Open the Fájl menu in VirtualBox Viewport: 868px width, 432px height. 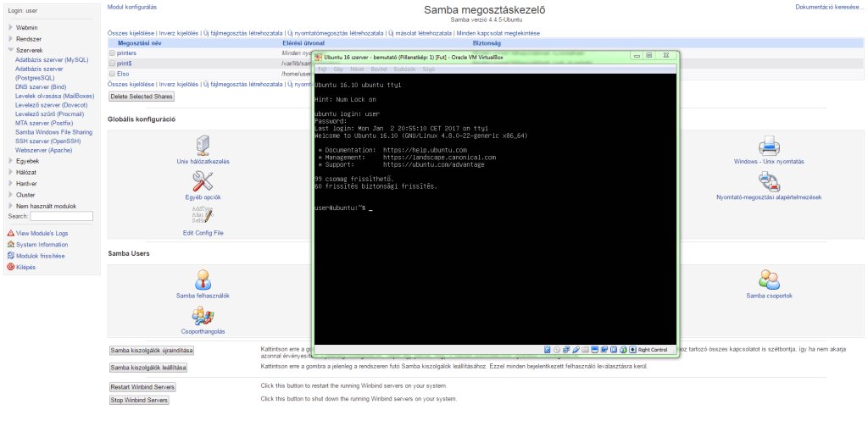click(322, 69)
